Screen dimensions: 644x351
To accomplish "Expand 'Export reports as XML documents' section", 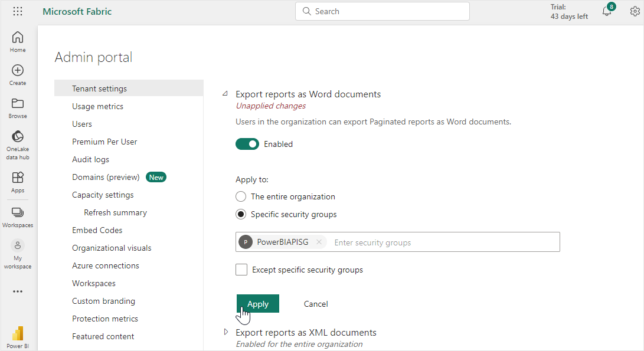I will (225, 332).
